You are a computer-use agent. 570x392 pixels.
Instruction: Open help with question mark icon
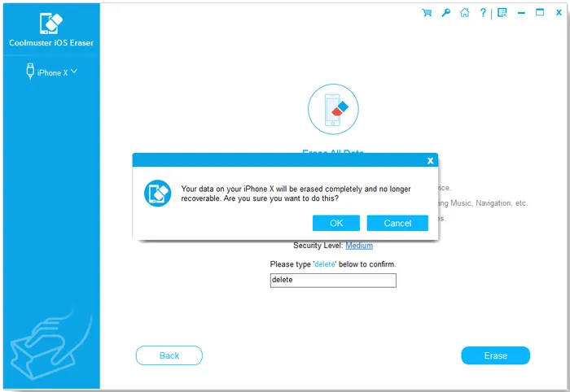tap(483, 13)
